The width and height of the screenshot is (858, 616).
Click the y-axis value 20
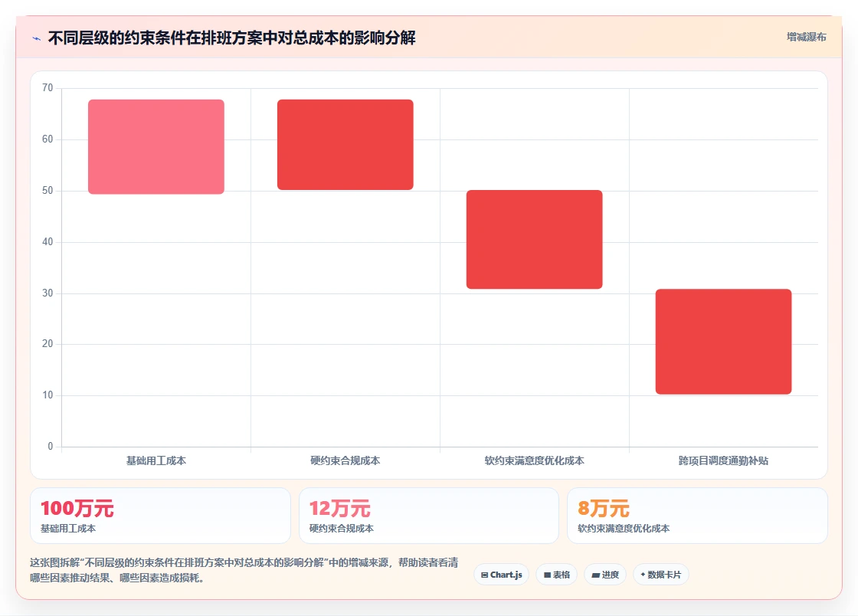[47, 343]
